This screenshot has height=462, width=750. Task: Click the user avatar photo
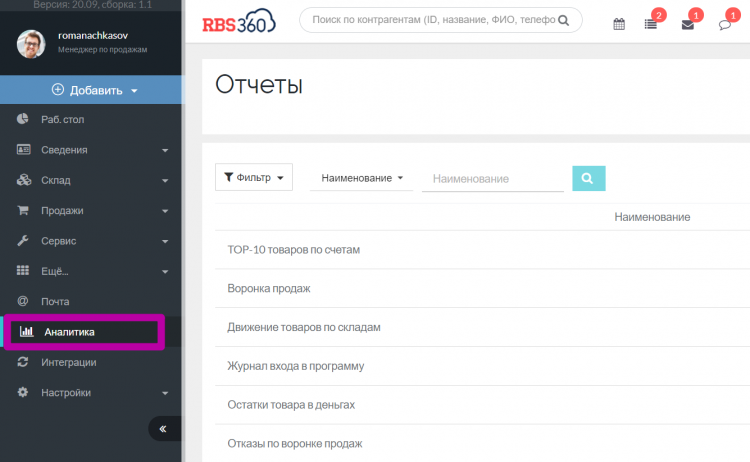(31, 44)
